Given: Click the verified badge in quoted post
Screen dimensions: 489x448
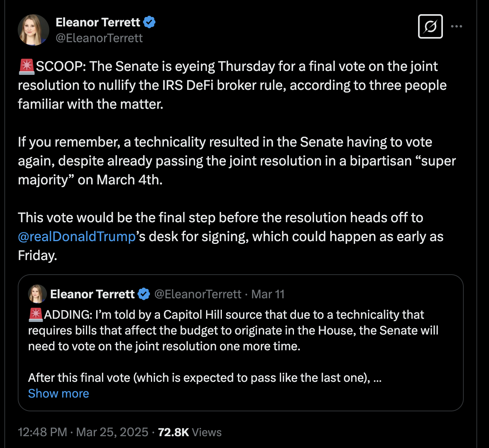Looking at the screenshot, I should pos(144,294).
